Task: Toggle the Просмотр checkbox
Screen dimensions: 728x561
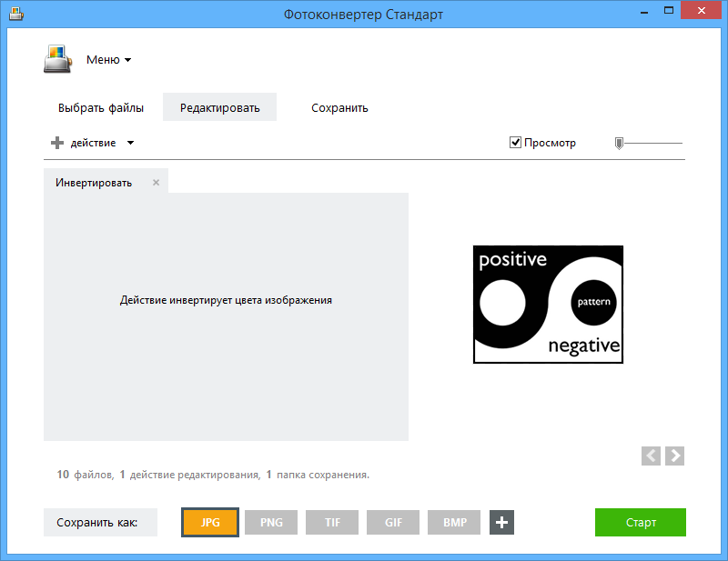Action: click(x=515, y=143)
